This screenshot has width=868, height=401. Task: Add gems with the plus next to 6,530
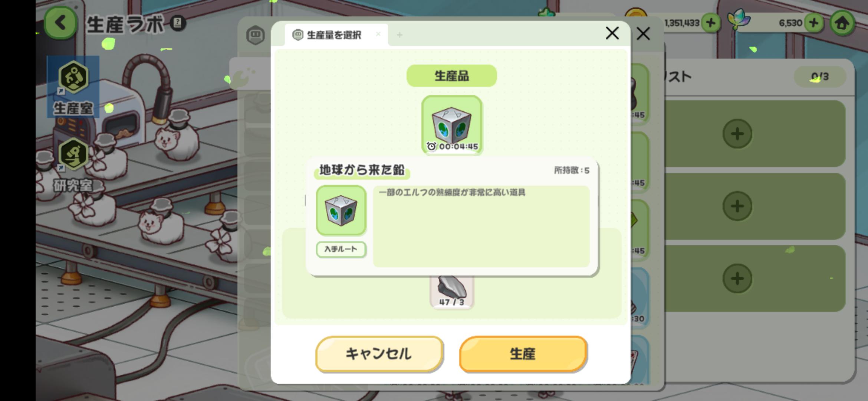tap(813, 23)
